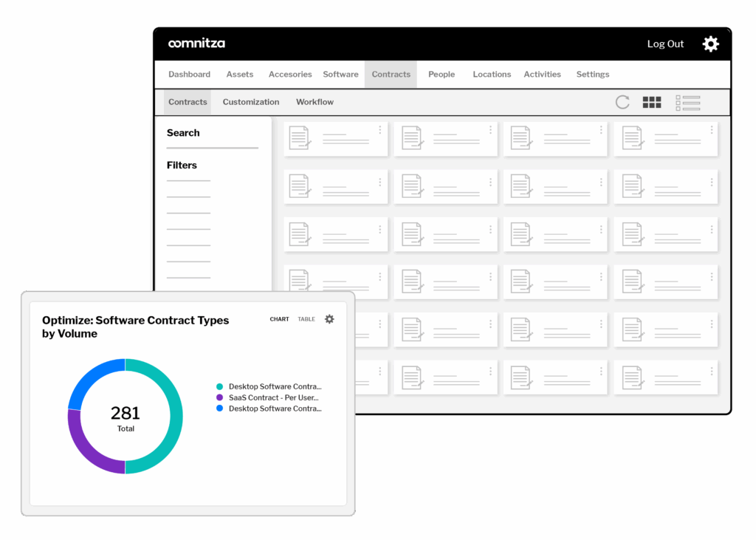Switch to grid view using the grid icon

click(x=652, y=102)
